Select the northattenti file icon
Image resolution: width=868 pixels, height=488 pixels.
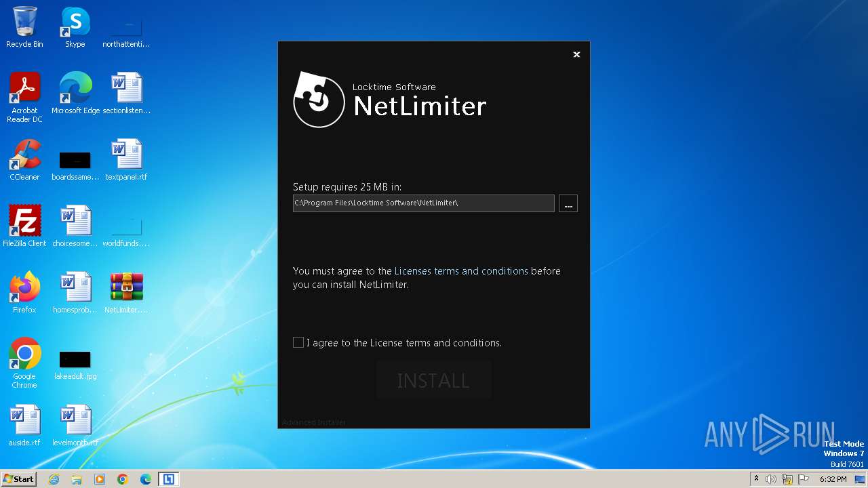point(126,31)
